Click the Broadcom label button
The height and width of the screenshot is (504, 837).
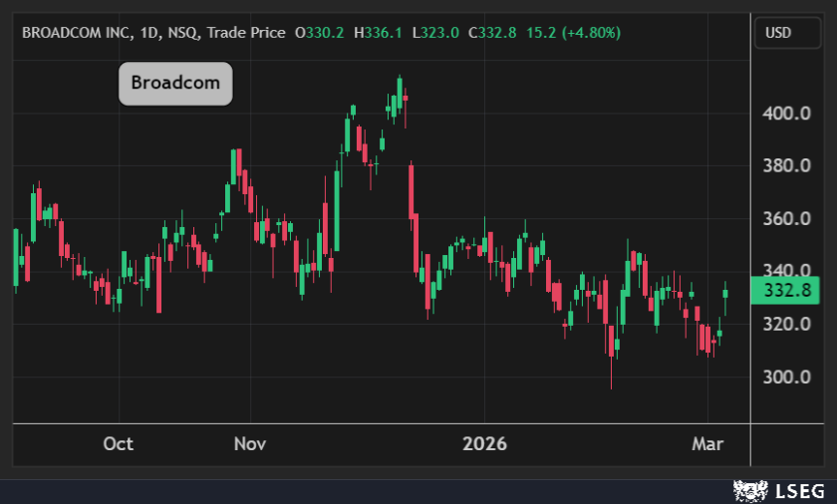point(175,84)
